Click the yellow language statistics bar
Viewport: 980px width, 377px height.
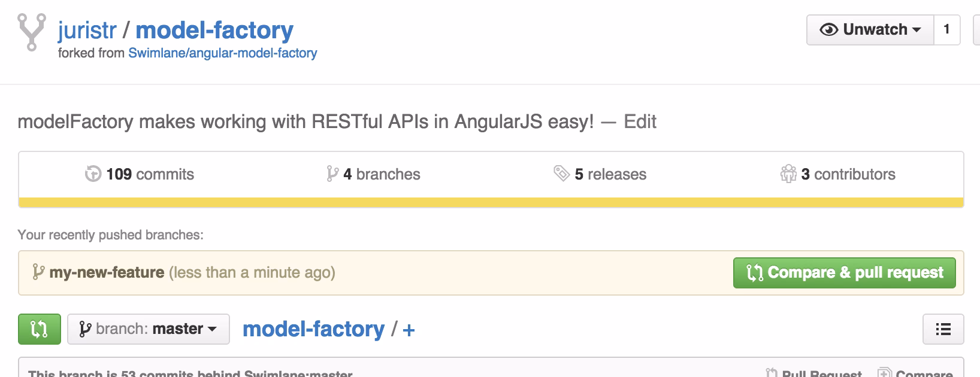click(491, 202)
